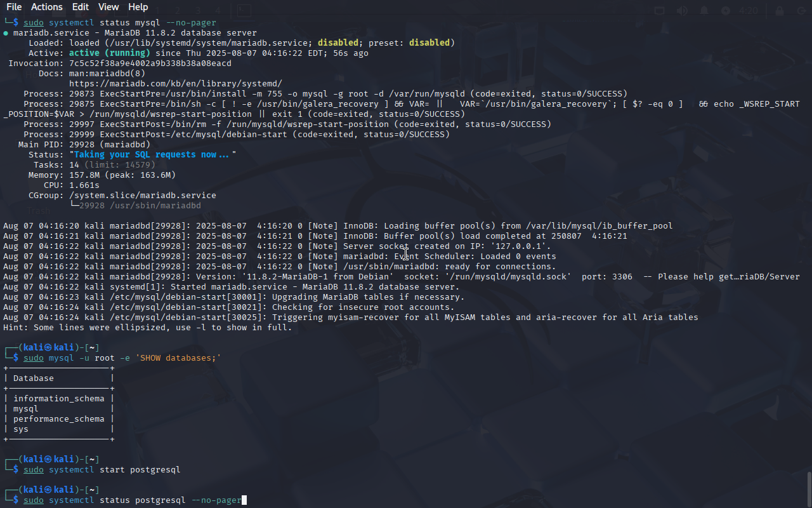Open the File menu
Viewport: 812px width, 508px height.
[x=14, y=7]
